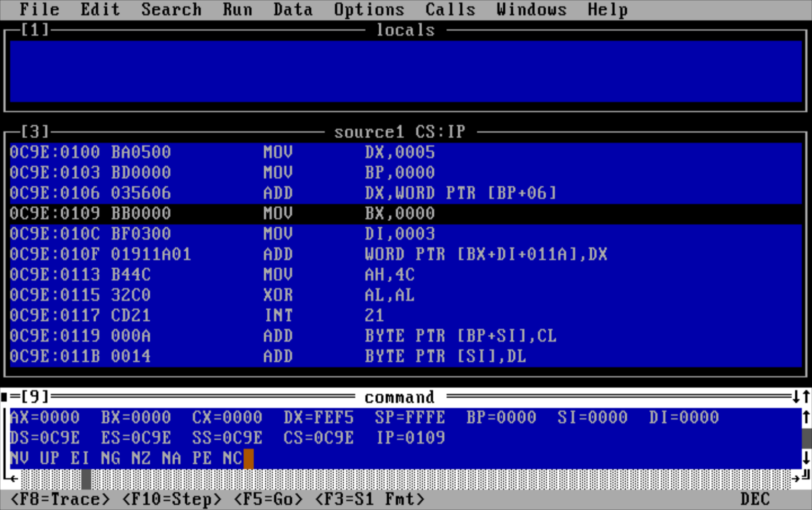Screen dimensions: 812x510
Task: Click the UP direction flag
Action: click(x=50, y=458)
